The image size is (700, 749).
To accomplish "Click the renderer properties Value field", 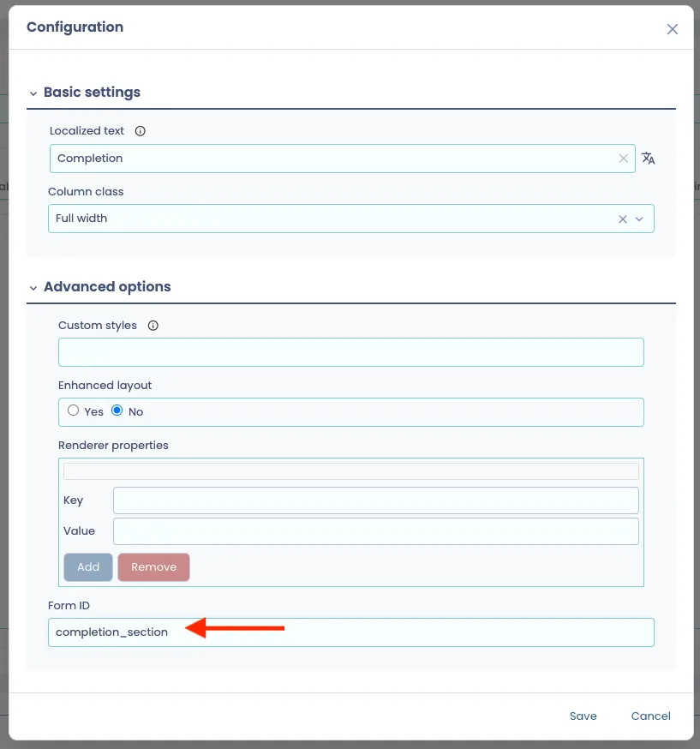I will [376, 531].
